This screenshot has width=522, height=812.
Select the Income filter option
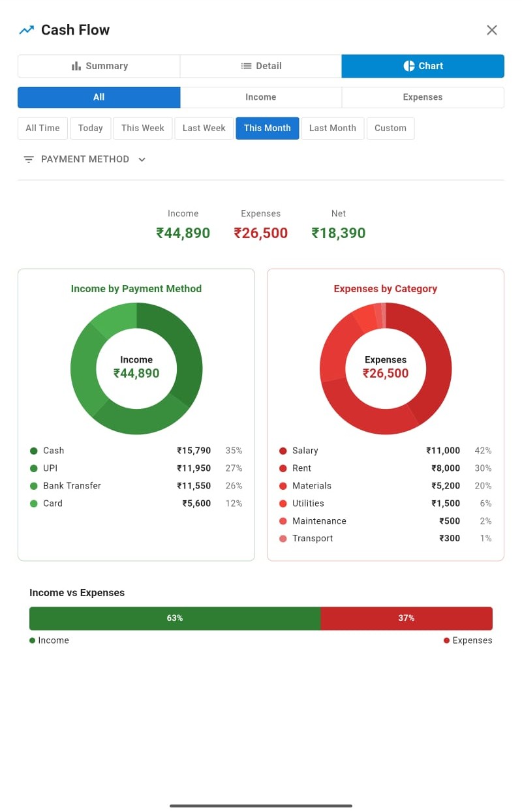pyautogui.click(x=260, y=97)
